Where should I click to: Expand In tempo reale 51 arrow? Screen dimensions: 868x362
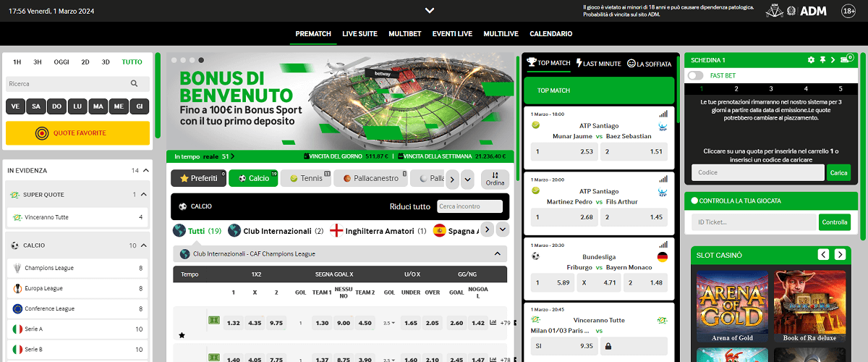click(x=233, y=156)
